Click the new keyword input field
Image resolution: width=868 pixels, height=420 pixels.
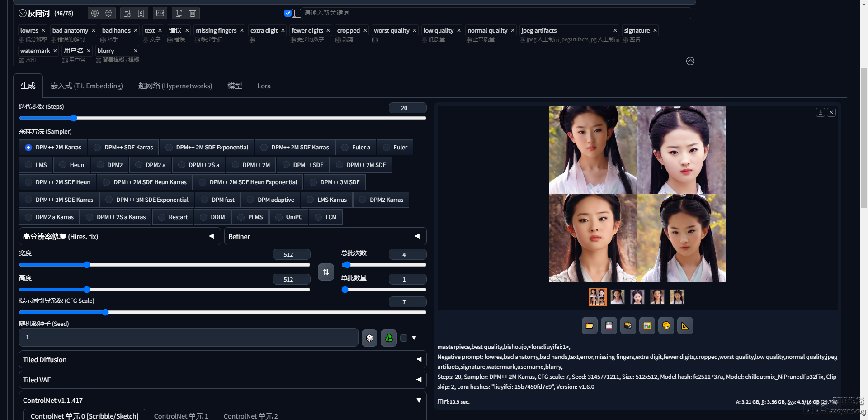click(497, 13)
